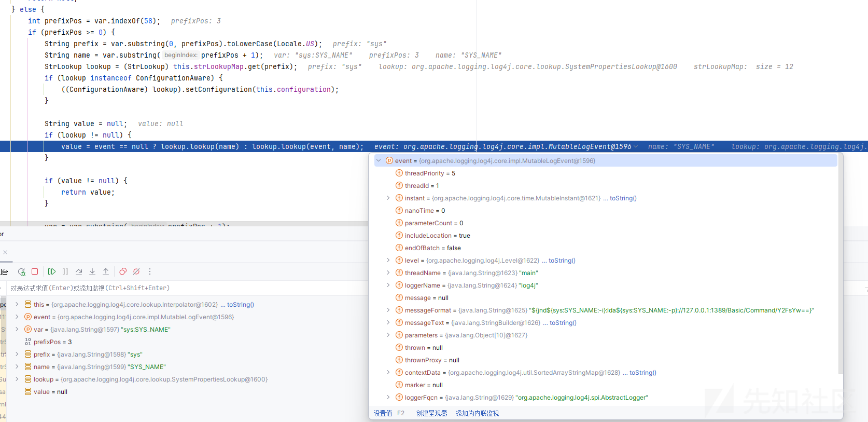This screenshot has height=422, width=868.
Task: Click 添加为内联监视 (Add as Inline Watch)
Action: 477,413
